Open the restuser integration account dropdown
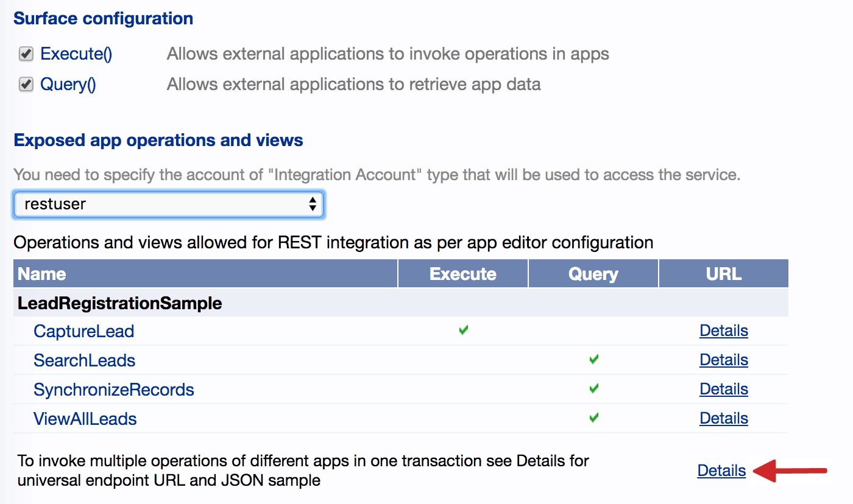The image size is (853, 504). tap(169, 204)
